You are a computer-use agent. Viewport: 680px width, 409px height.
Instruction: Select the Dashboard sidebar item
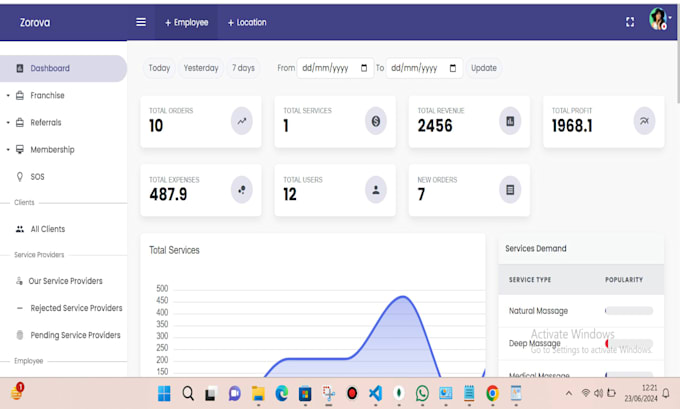click(x=63, y=69)
